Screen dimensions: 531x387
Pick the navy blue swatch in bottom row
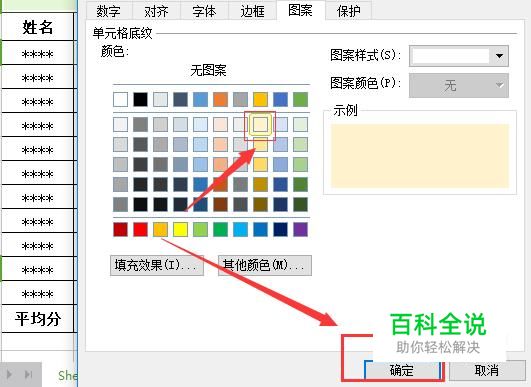click(280, 229)
